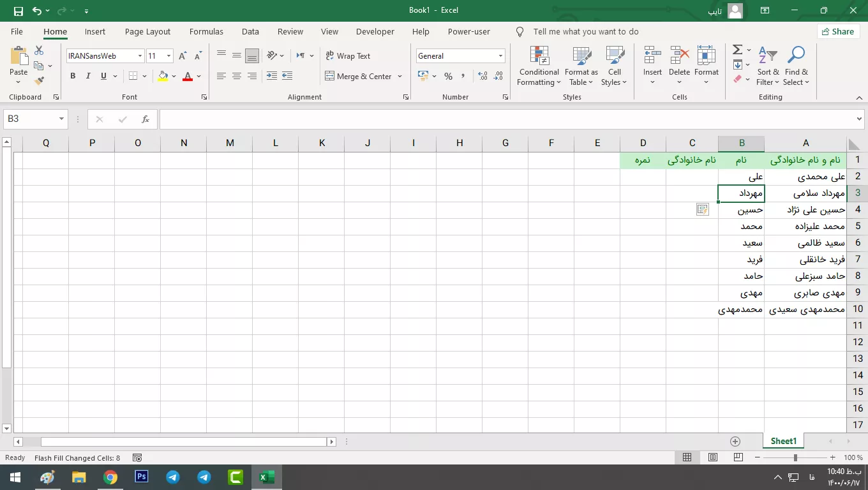The height and width of the screenshot is (490, 868).
Task: Open Conditional Formatting menu
Action: pos(539,66)
